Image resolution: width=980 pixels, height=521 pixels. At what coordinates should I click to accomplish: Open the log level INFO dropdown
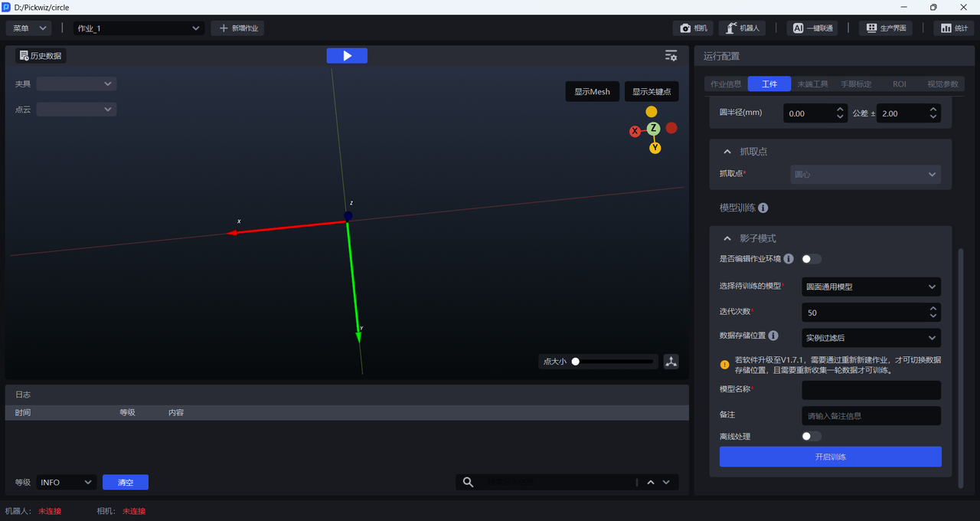pyautogui.click(x=66, y=482)
